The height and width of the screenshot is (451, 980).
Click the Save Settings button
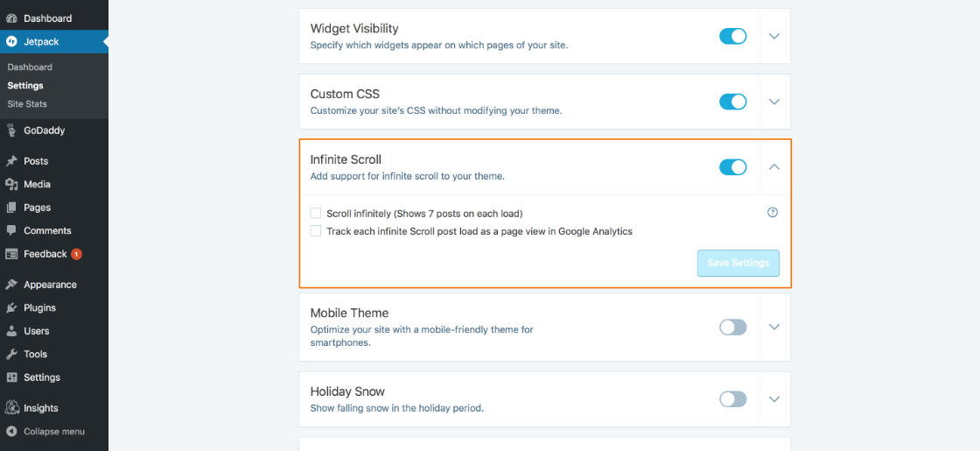click(x=738, y=264)
